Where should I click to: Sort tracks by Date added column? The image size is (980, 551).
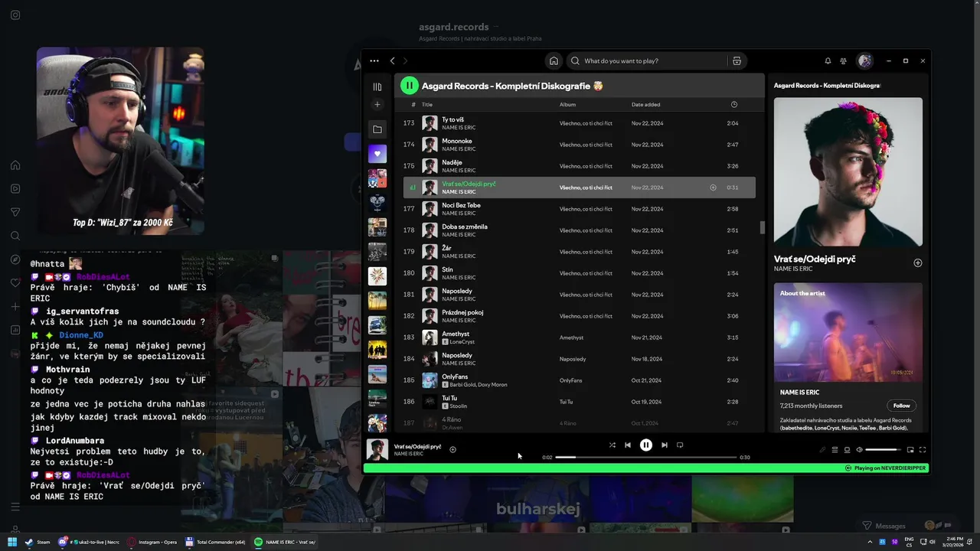pyautogui.click(x=645, y=105)
